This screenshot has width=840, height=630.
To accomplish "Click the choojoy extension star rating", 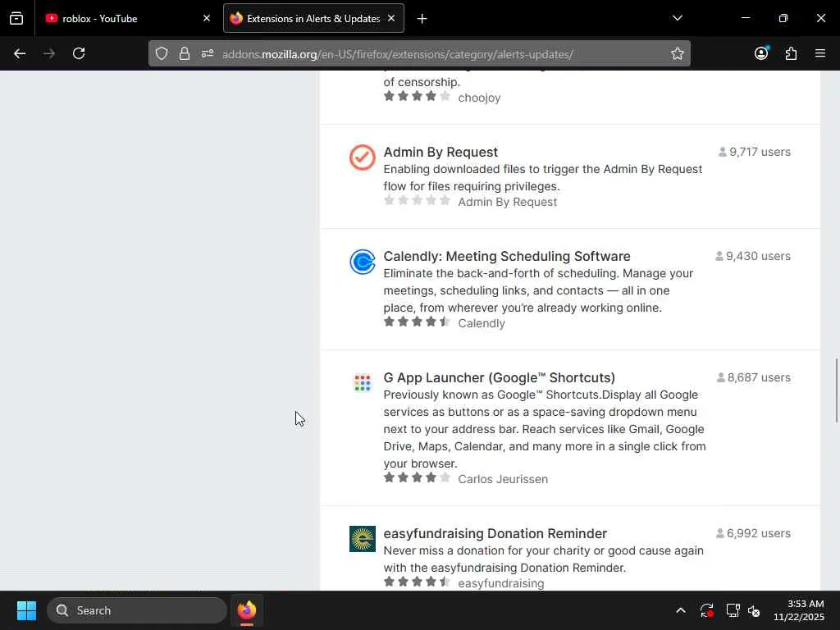I will click(417, 97).
